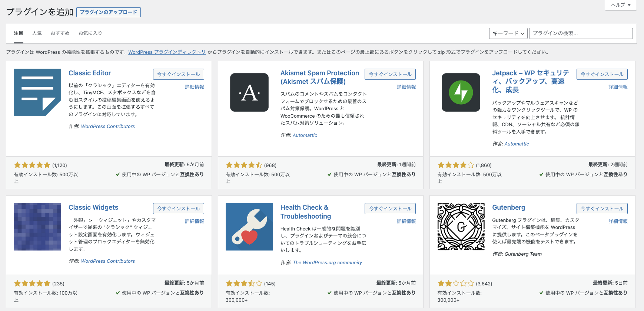The width and height of the screenshot is (644, 311).
Task: Click the Health Check star rating
Action: pyautogui.click(x=244, y=284)
